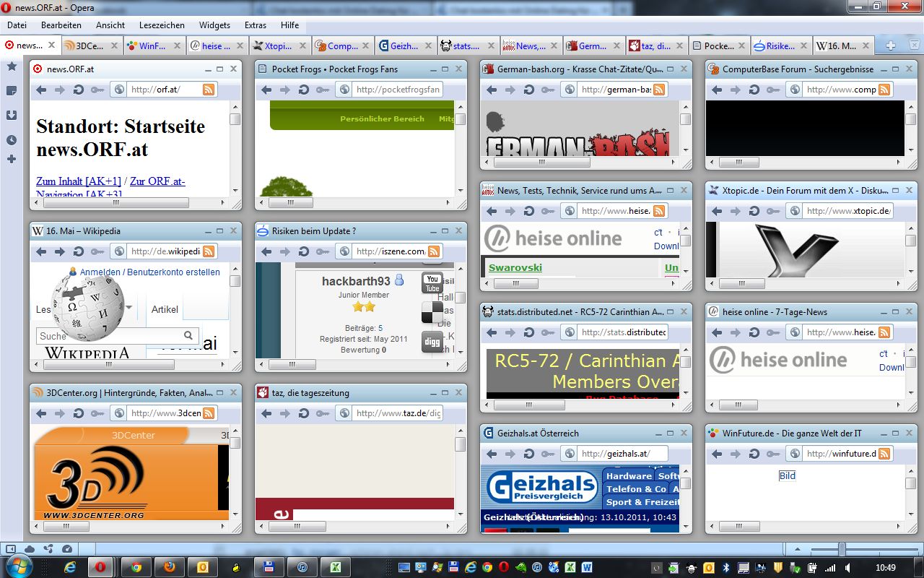
Task: Open the closed tabs trash dropdown
Action: pos(914,45)
